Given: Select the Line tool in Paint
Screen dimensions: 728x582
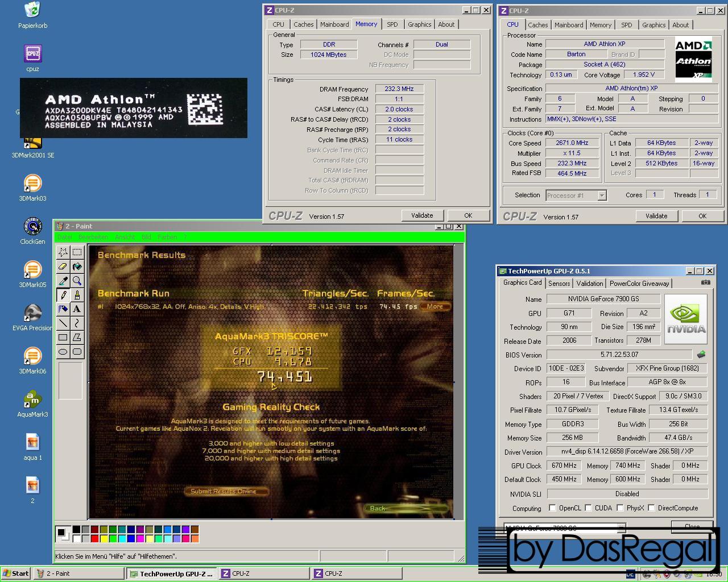Looking at the screenshot, I should pos(63,323).
